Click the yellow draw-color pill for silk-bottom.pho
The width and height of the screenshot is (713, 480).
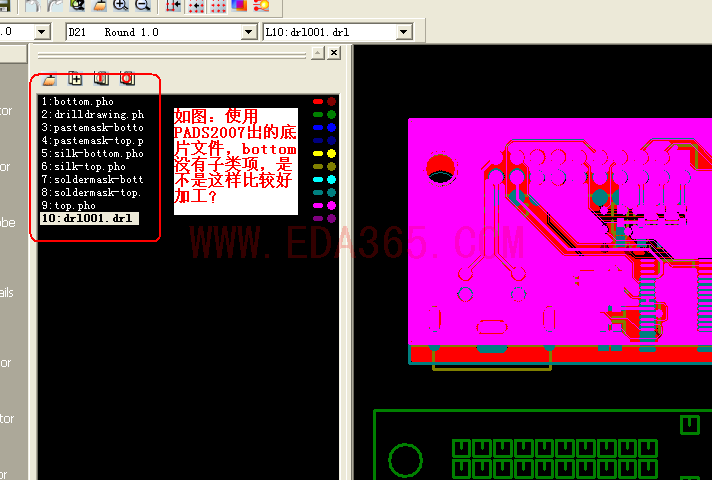(x=318, y=154)
